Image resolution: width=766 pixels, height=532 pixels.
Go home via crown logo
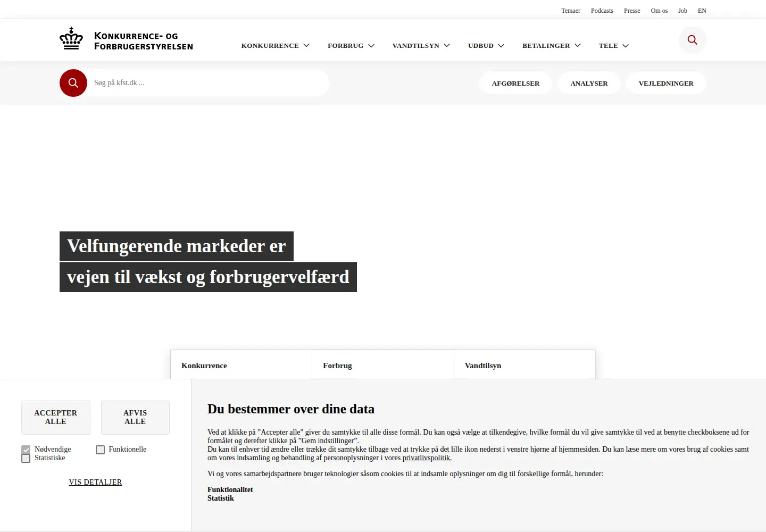[71, 38]
